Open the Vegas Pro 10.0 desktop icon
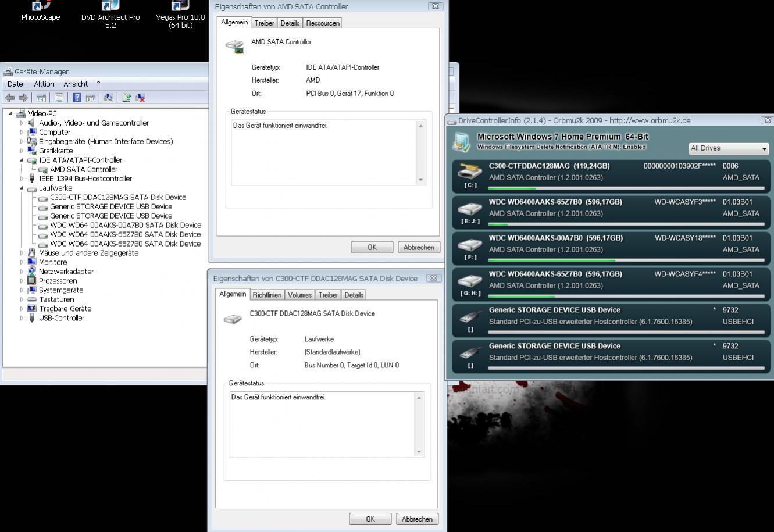This screenshot has width=774, height=532. (x=180, y=15)
